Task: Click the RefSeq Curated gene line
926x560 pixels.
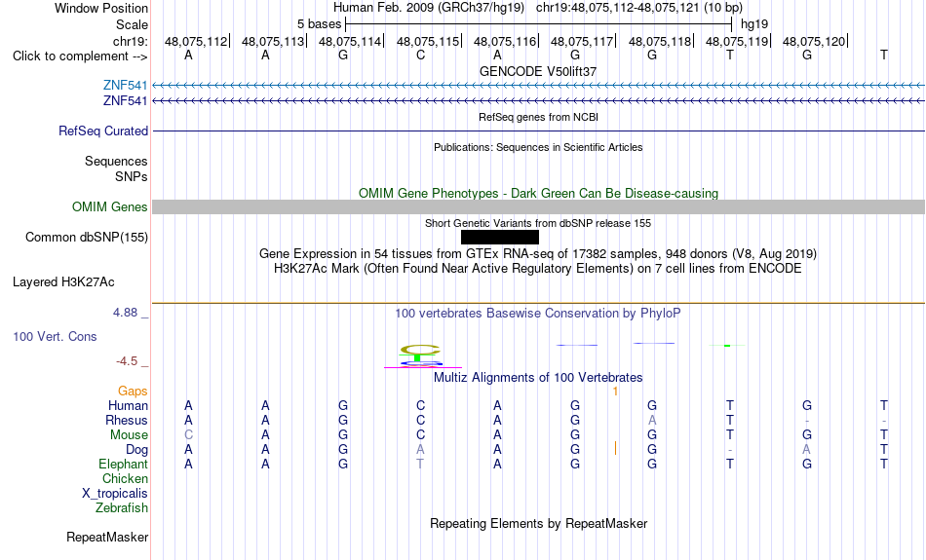Action: click(x=539, y=131)
